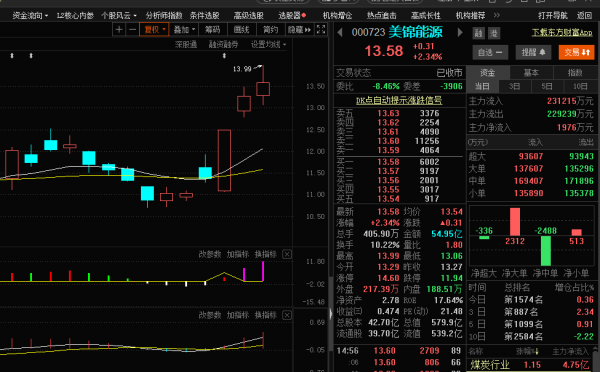Click 融资融券 label on chart

pyautogui.click(x=223, y=45)
